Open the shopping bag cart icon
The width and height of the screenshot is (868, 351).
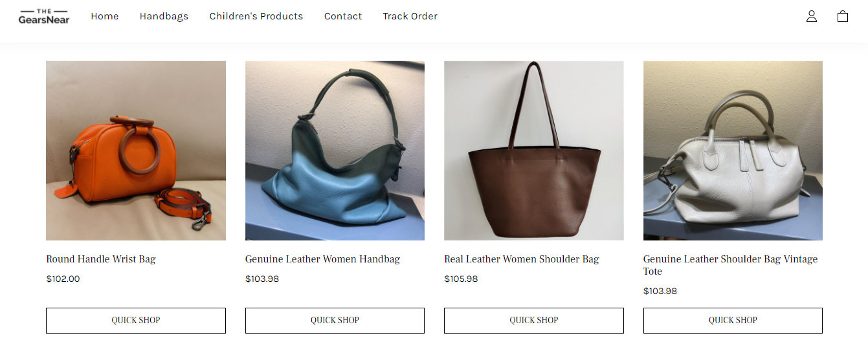pos(842,17)
